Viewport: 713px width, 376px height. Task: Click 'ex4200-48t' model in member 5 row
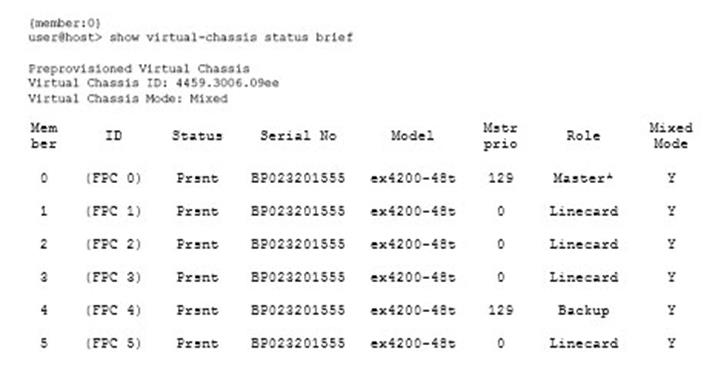412,343
